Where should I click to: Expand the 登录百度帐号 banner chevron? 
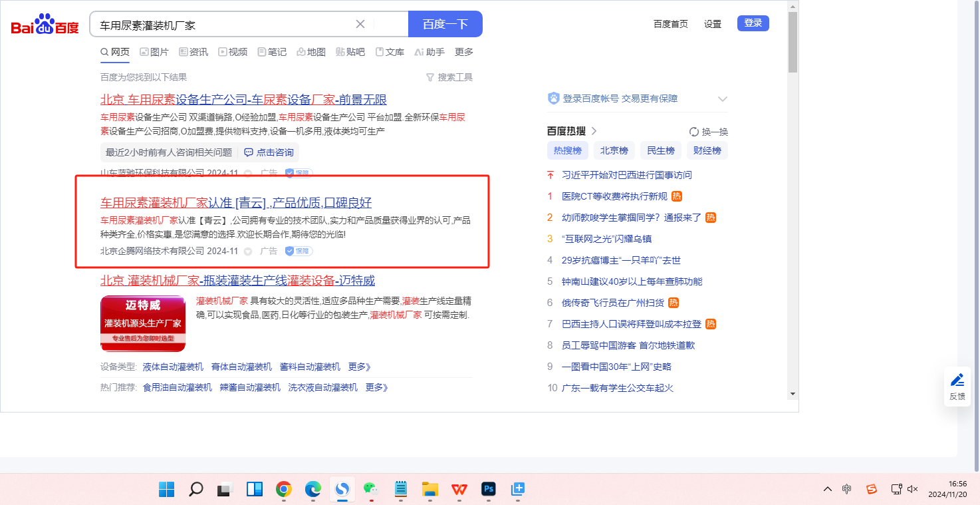[x=723, y=99]
